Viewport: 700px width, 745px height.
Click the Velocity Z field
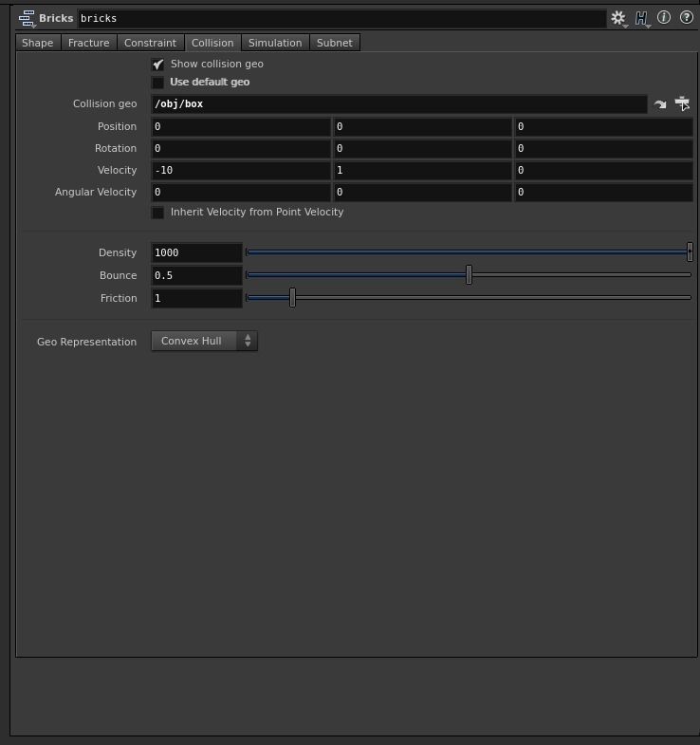[x=603, y=171]
